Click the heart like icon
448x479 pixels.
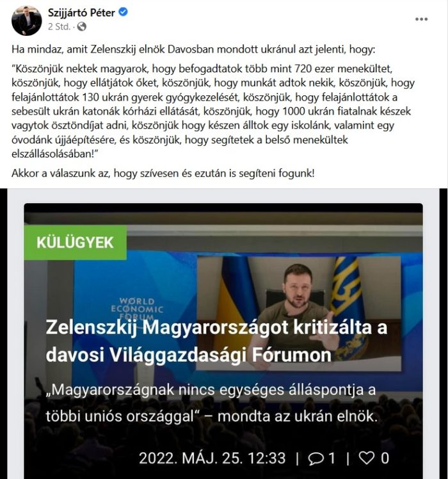tap(367, 458)
